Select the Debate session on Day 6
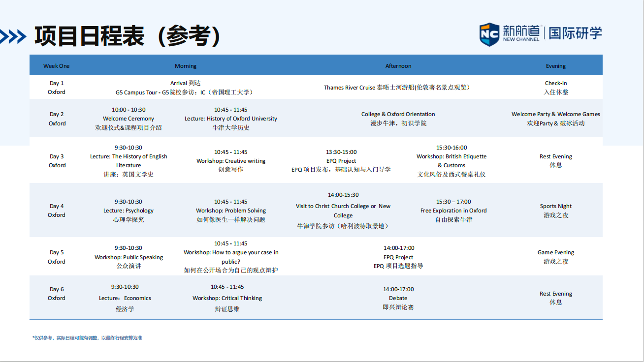The image size is (644, 362). [398, 298]
